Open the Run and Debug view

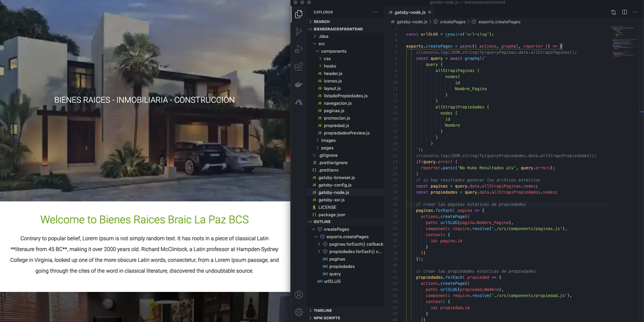(x=299, y=49)
